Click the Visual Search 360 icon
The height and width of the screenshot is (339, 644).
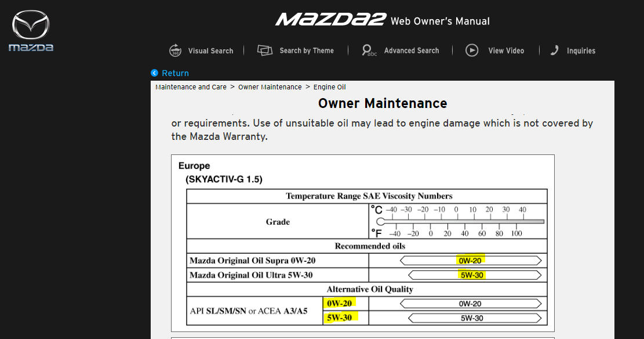pyautogui.click(x=175, y=51)
